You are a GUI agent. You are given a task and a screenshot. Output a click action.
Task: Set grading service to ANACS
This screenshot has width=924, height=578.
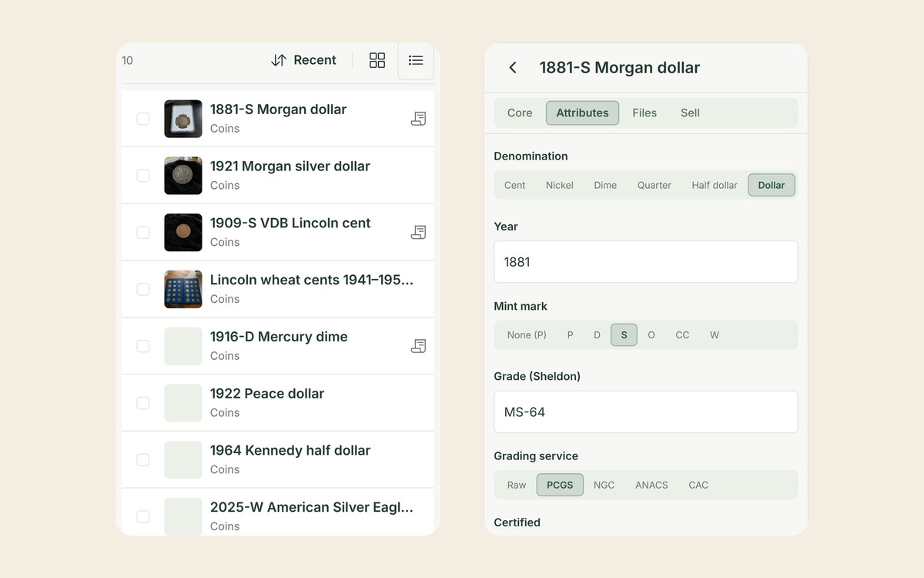click(x=651, y=485)
